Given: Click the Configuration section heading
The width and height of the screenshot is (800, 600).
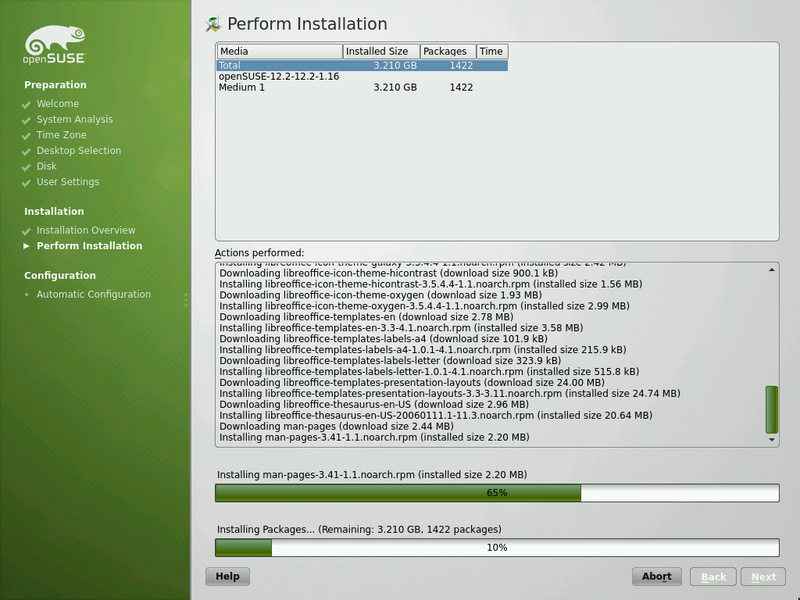Looking at the screenshot, I should pyautogui.click(x=60, y=276).
